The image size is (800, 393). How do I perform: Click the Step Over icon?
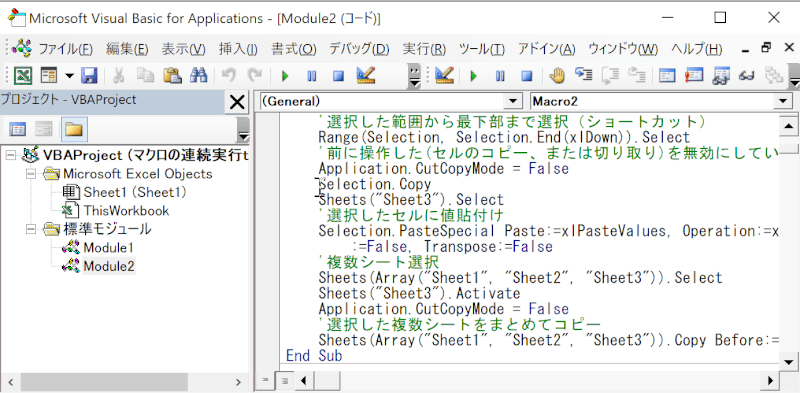(610, 76)
